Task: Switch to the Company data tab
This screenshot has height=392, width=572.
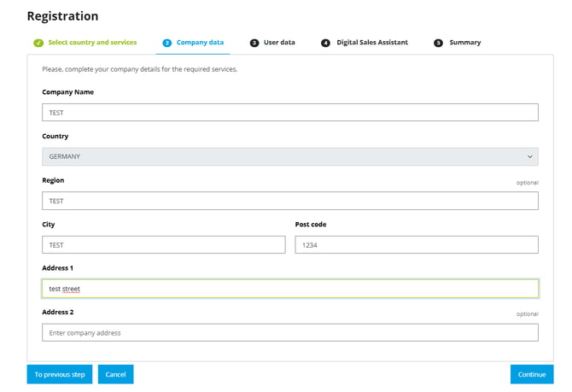Action: click(x=200, y=43)
